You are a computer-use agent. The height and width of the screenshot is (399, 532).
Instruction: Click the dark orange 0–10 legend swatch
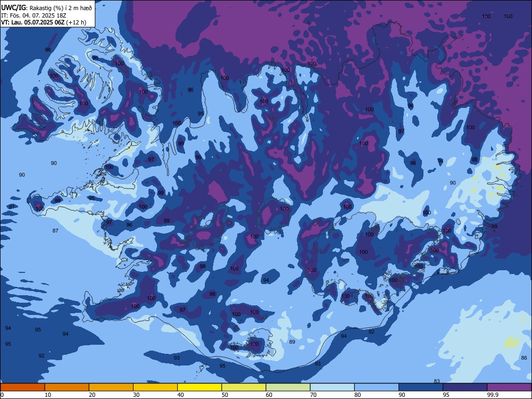(23, 387)
